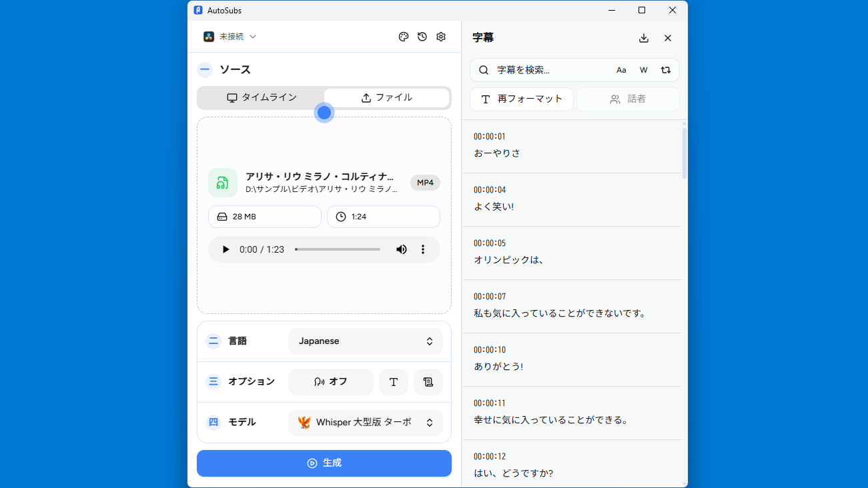868x488 pixels.
Task: Click the 28 MB file size box
Action: [x=265, y=217]
